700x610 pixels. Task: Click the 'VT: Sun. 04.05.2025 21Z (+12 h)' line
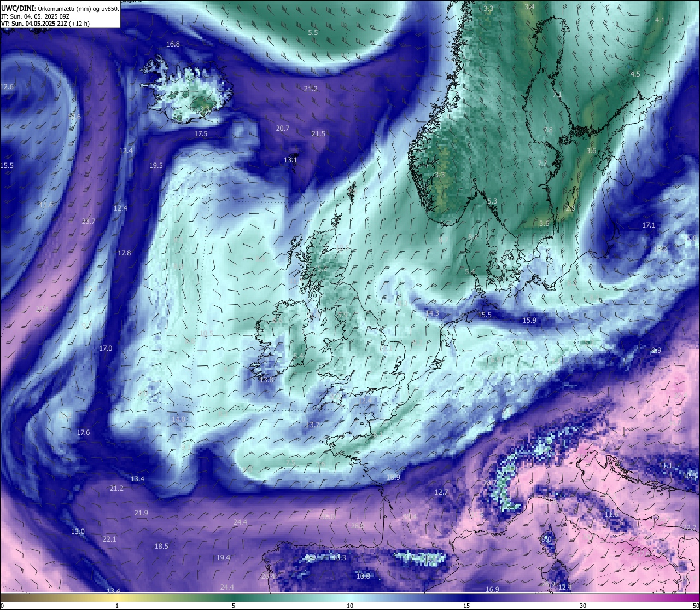(x=45, y=24)
